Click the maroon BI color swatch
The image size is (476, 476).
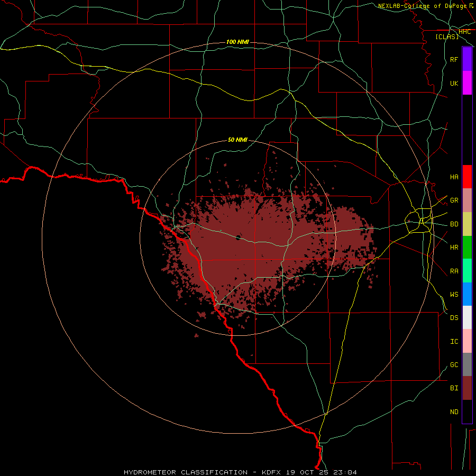tap(467, 388)
